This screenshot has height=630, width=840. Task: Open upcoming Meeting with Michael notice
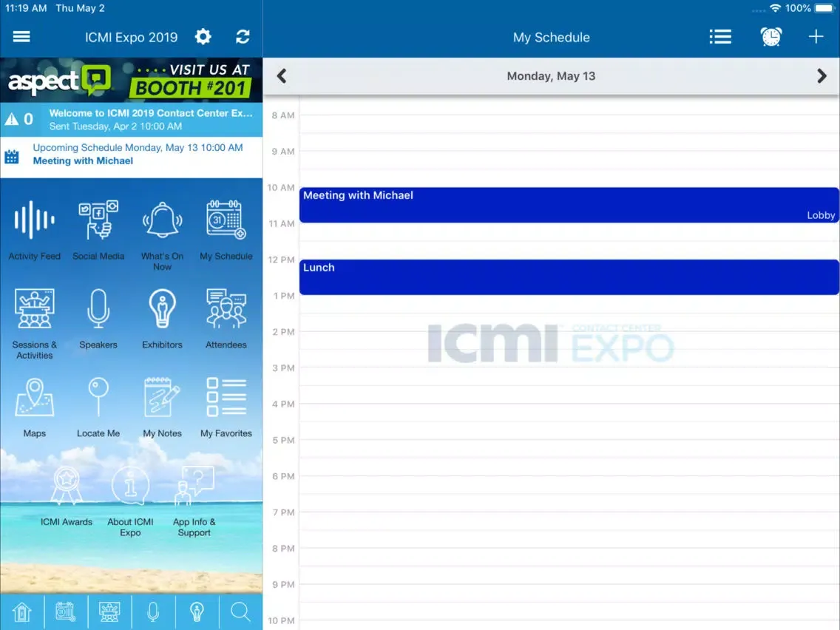[132, 157]
